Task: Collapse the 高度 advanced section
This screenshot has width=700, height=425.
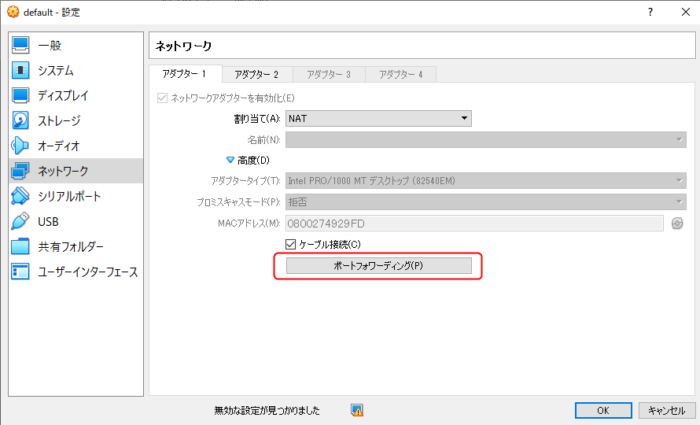Action: pos(230,160)
